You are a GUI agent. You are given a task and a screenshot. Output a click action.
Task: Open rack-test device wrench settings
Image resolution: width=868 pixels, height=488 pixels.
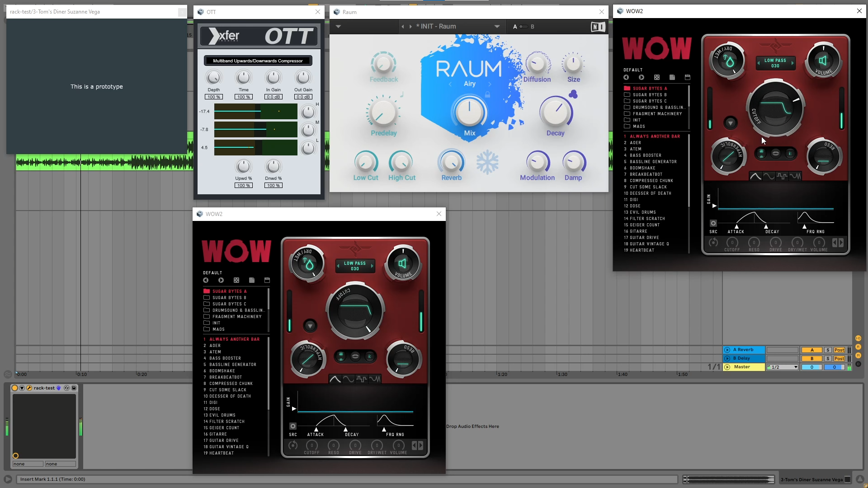(29, 388)
